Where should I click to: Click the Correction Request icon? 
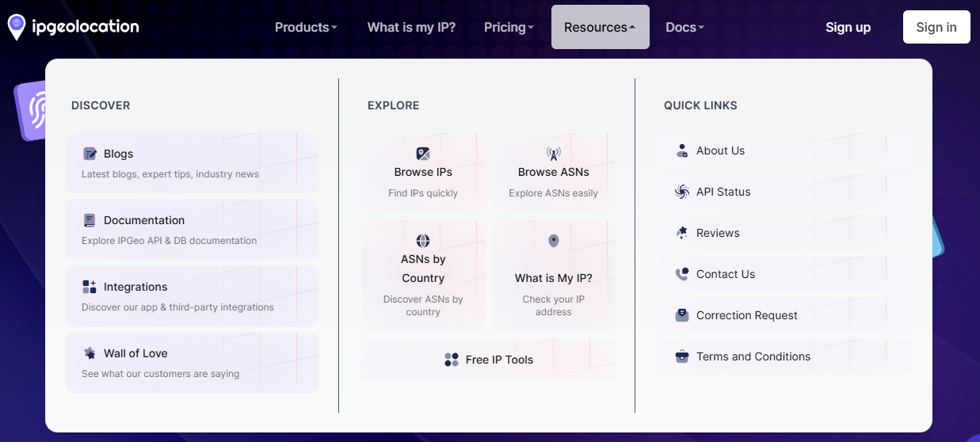(682, 315)
